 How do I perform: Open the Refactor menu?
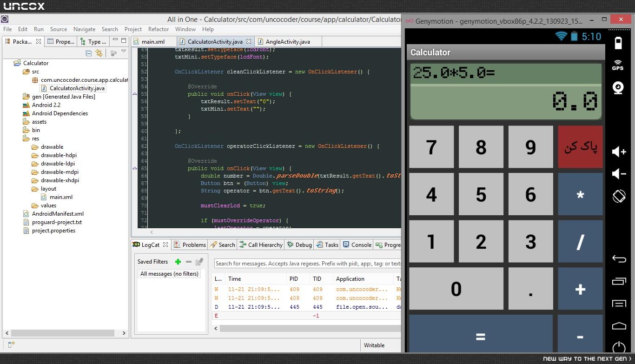(158, 29)
